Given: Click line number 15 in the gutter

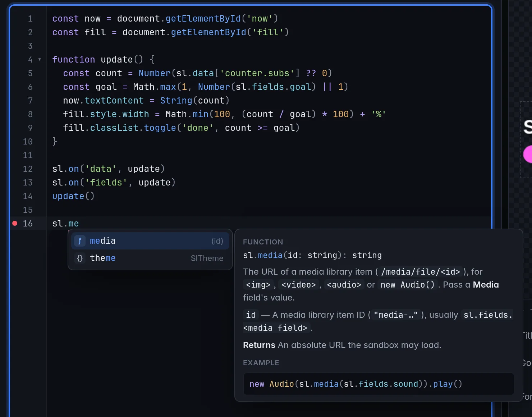Looking at the screenshot, I should point(28,210).
